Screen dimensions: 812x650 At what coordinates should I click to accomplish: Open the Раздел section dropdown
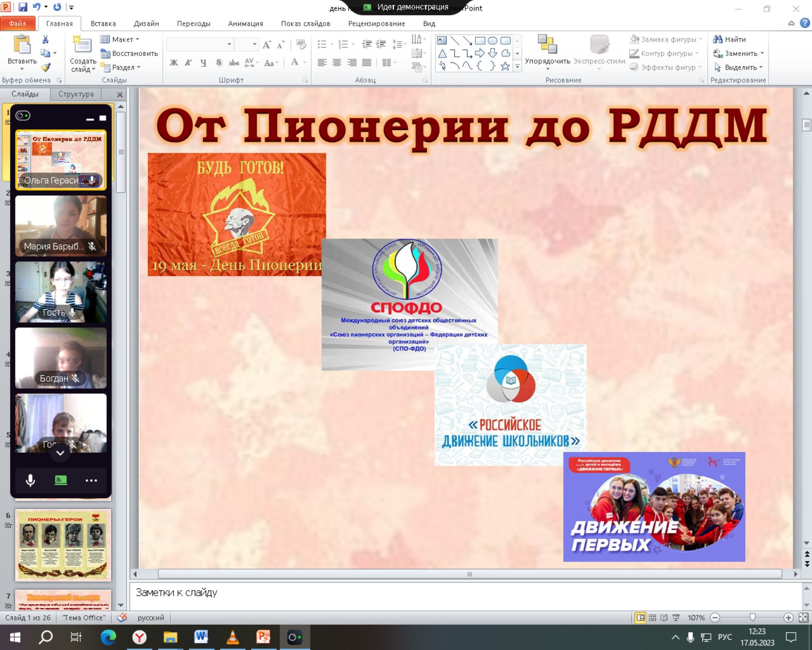121,67
